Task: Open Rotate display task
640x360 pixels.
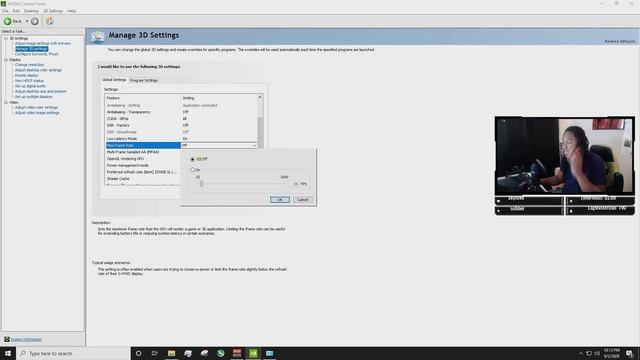Action: click(27, 76)
